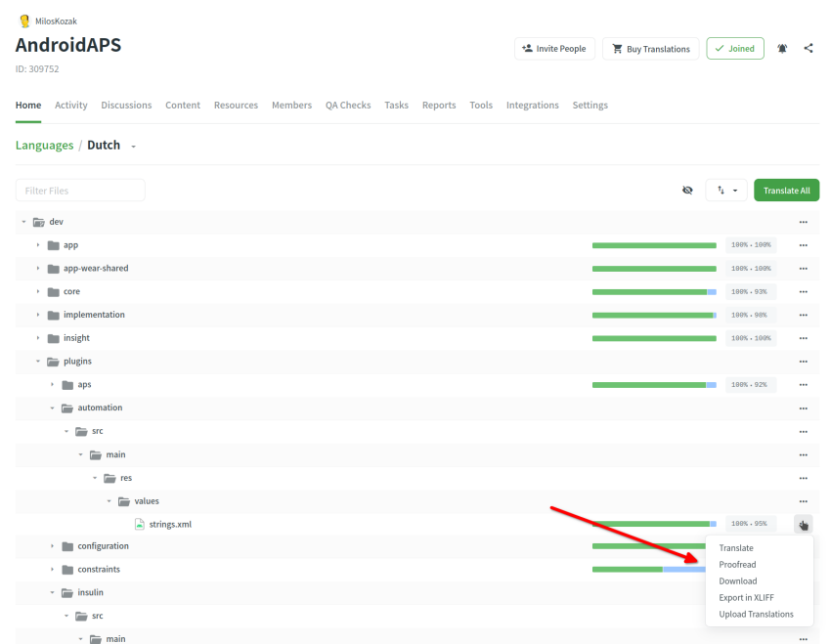The width and height of the screenshot is (830, 644).
Task: Open three-dot menu for aps folder
Action: pyautogui.click(x=803, y=385)
